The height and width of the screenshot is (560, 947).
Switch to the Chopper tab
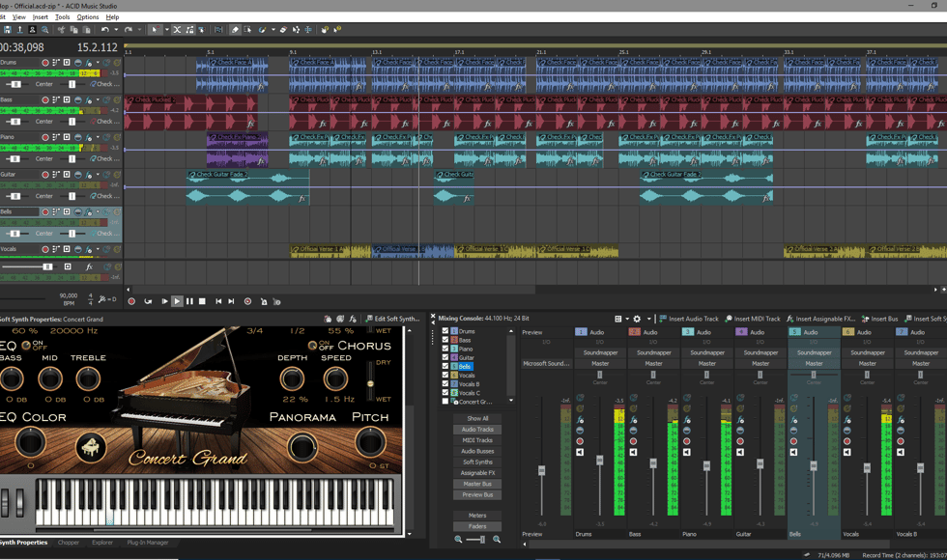tap(69, 543)
